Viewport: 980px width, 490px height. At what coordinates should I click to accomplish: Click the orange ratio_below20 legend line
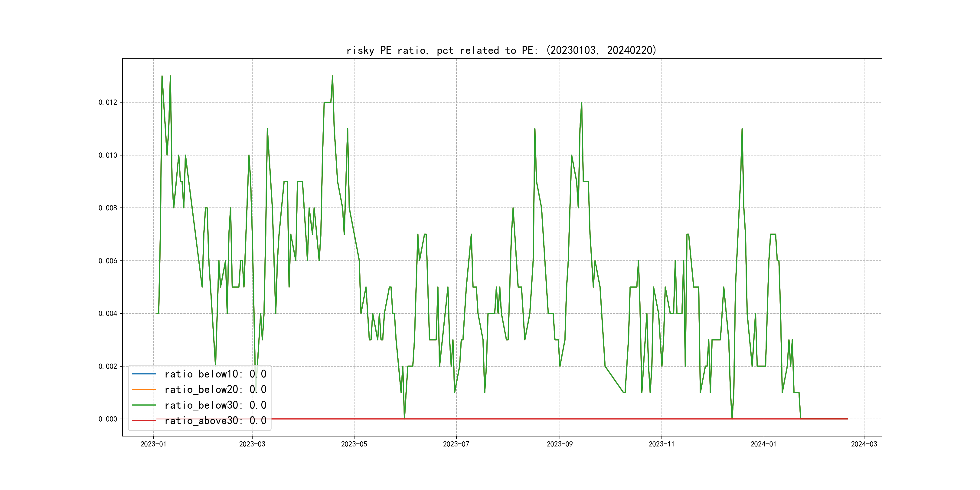(144, 390)
